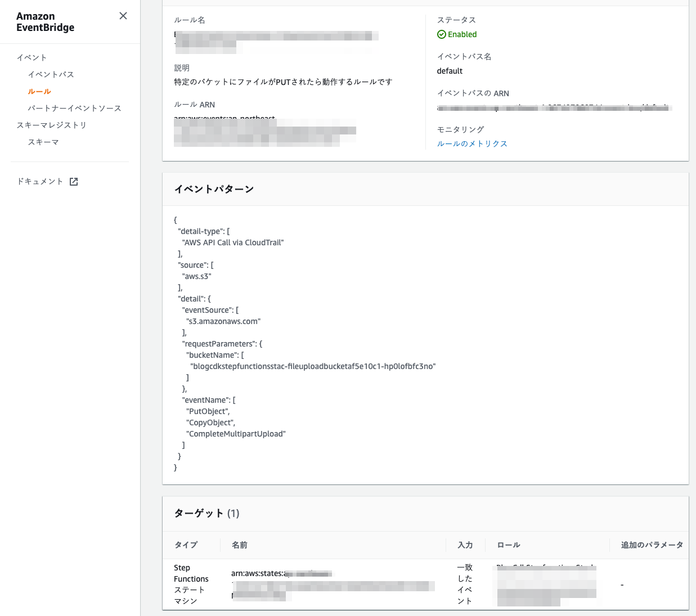This screenshot has height=616, width=696.
Task: Click the ステータス label
Action: pyautogui.click(x=456, y=20)
